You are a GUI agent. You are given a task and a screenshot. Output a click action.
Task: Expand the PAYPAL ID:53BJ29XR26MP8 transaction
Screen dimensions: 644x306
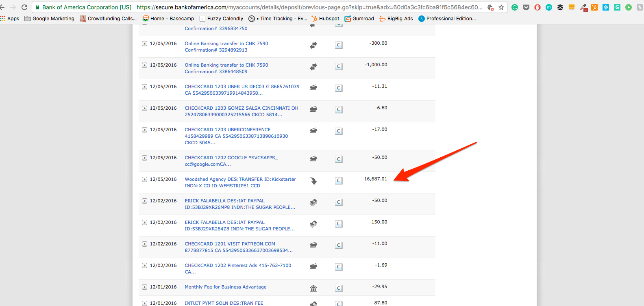tap(144, 201)
